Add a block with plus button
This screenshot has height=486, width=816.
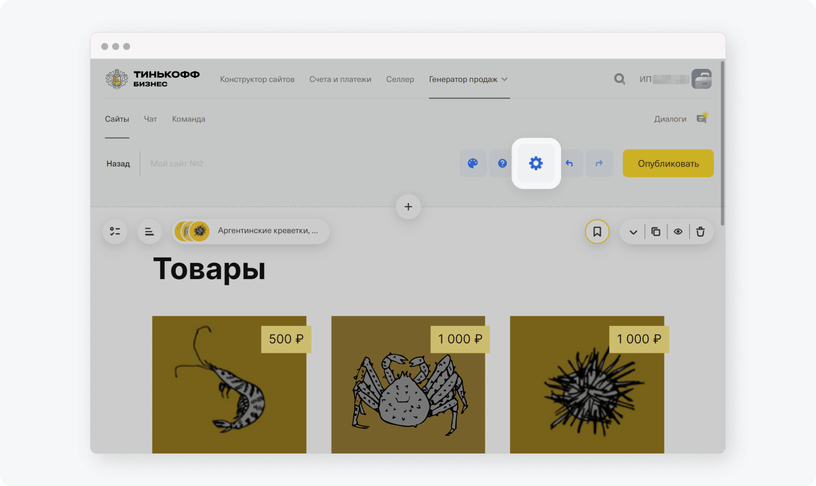tap(408, 207)
